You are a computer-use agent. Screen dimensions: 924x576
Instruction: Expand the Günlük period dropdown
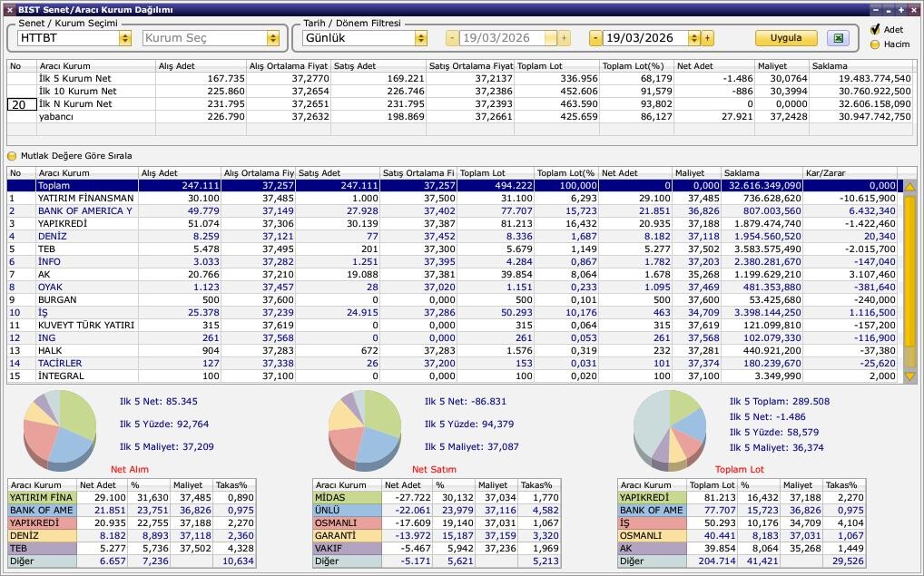pyautogui.click(x=421, y=38)
